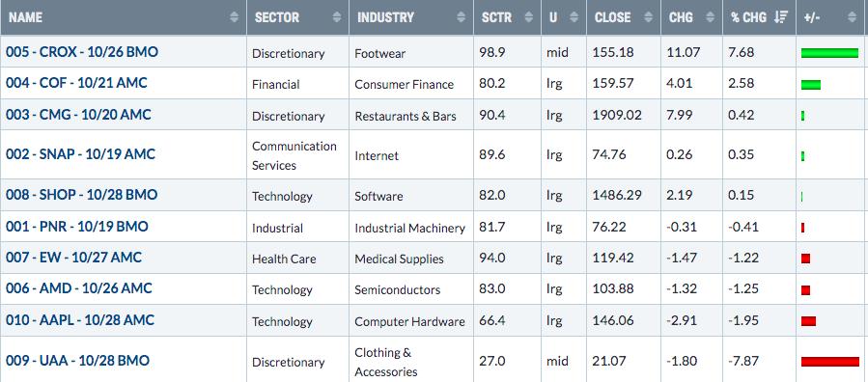Select the 009 - UAA - 10/28 BMO link
Image resolution: width=868 pixels, height=382 pixels.
click(77, 361)
